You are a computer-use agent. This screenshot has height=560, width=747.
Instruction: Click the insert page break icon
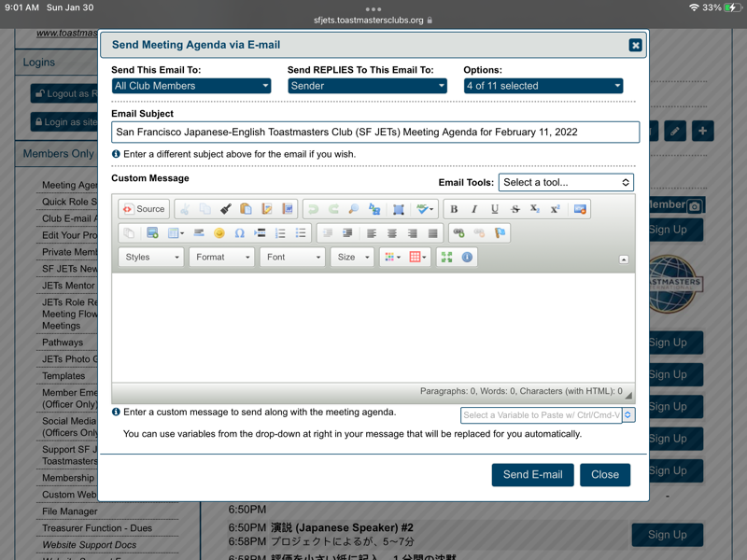(260, 232)
